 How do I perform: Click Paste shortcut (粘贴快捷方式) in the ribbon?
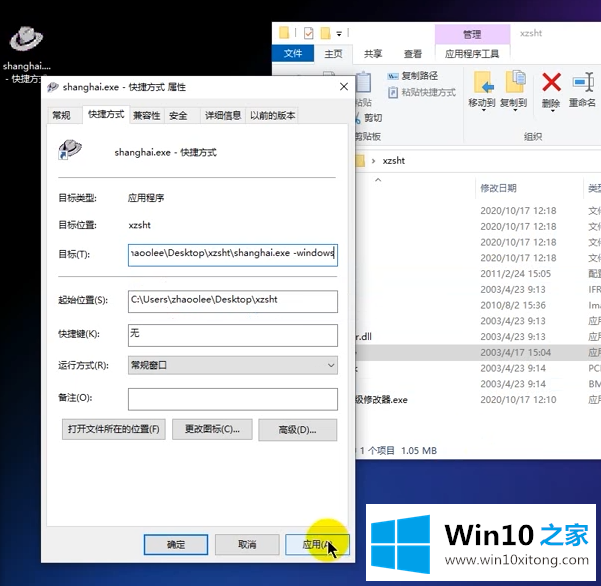pyautogui.click(x=422, y=92)
